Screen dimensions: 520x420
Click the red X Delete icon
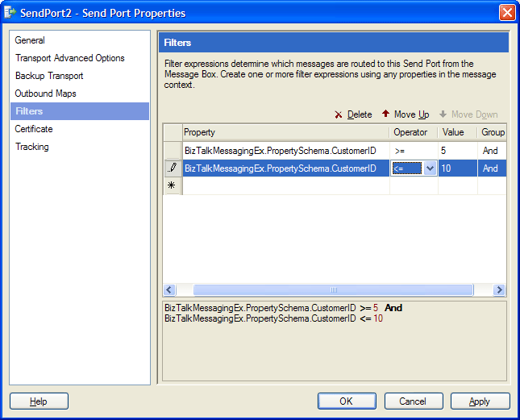[x=338, y=114]
